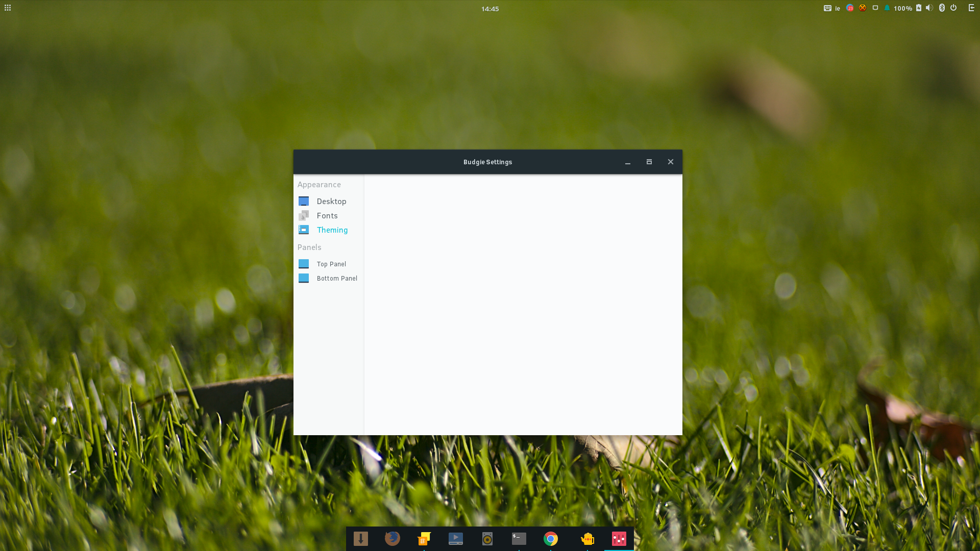This screenshot has width=980, height=551.
Task: Open the Fonts settings page
Action: point(328,216)
